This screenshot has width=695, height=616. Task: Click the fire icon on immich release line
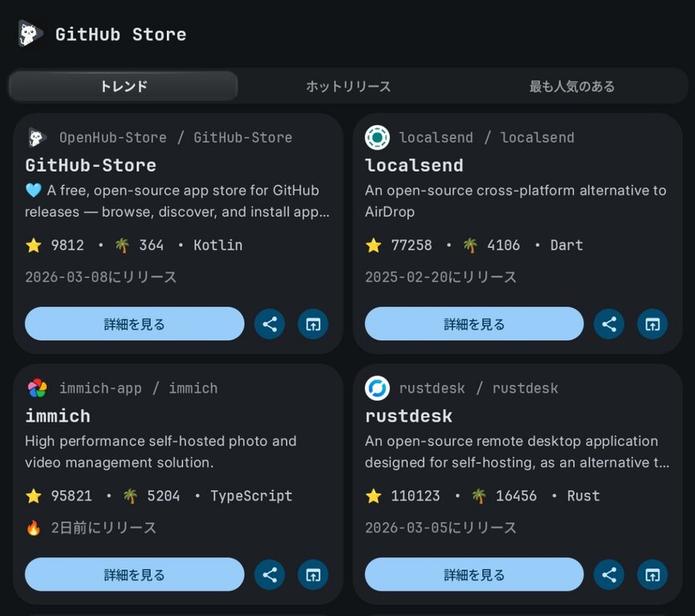tap(34, 528)
